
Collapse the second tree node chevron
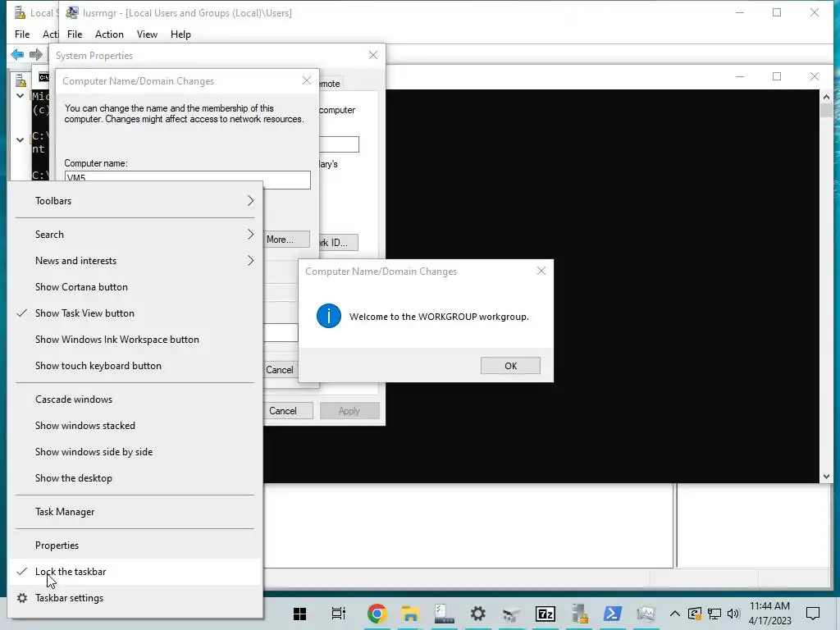pos(20,139)
